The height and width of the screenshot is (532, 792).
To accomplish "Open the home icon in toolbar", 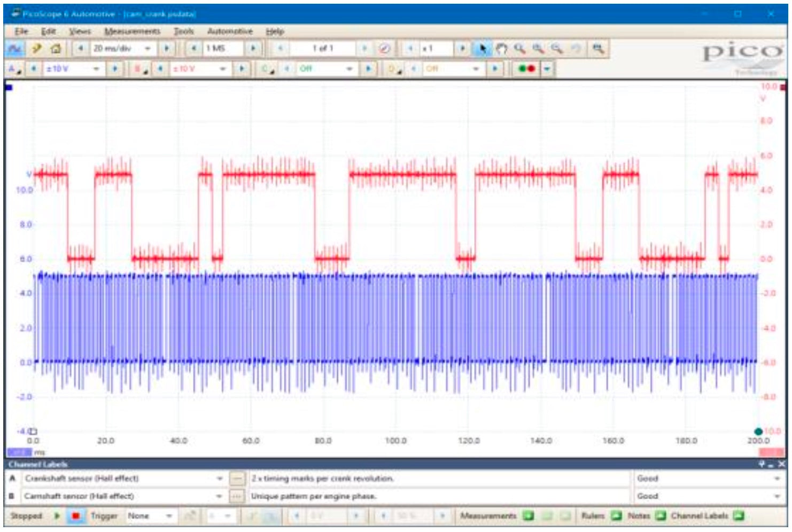I will click(55, 49).
